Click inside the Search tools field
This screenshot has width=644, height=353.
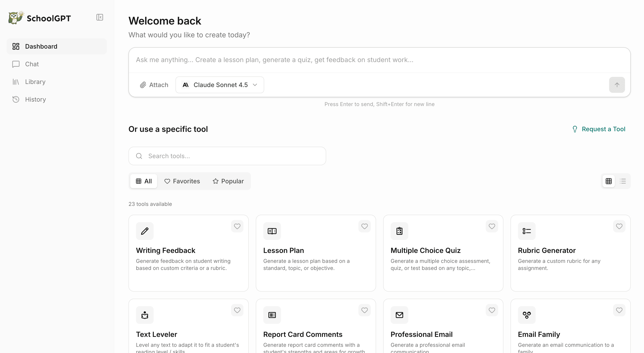(x=227, y=156)
